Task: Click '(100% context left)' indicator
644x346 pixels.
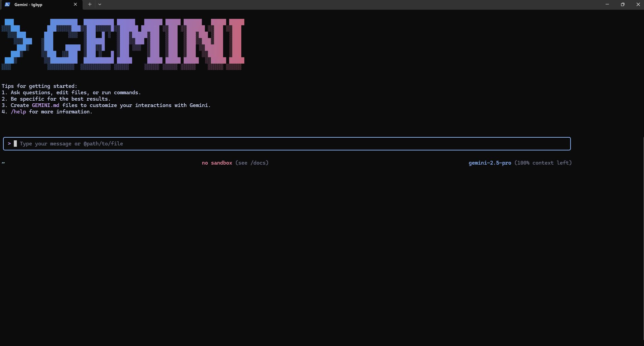Action: (543, 163)
